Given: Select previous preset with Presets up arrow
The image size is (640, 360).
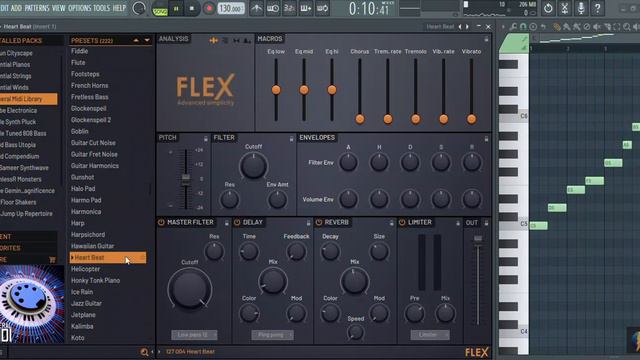Looking at the screenshot, I should 136,40.
